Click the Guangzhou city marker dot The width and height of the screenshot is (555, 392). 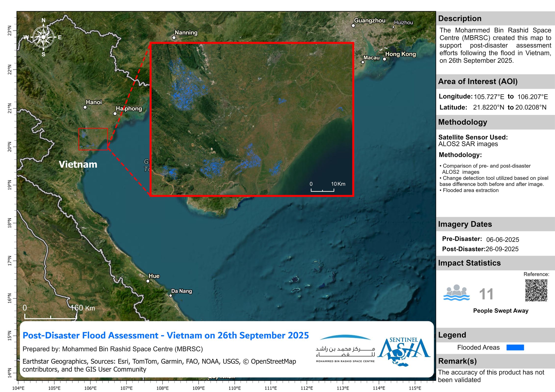tap(353, 25)
